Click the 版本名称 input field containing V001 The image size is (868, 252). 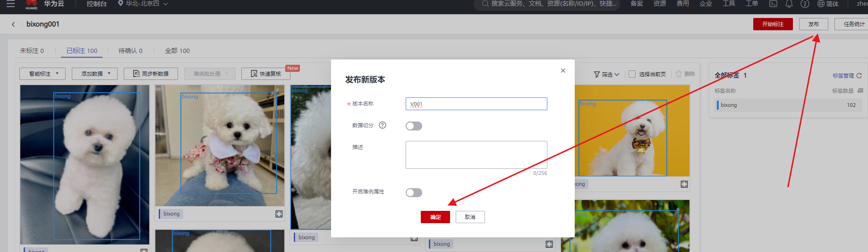tap(477, 104)
